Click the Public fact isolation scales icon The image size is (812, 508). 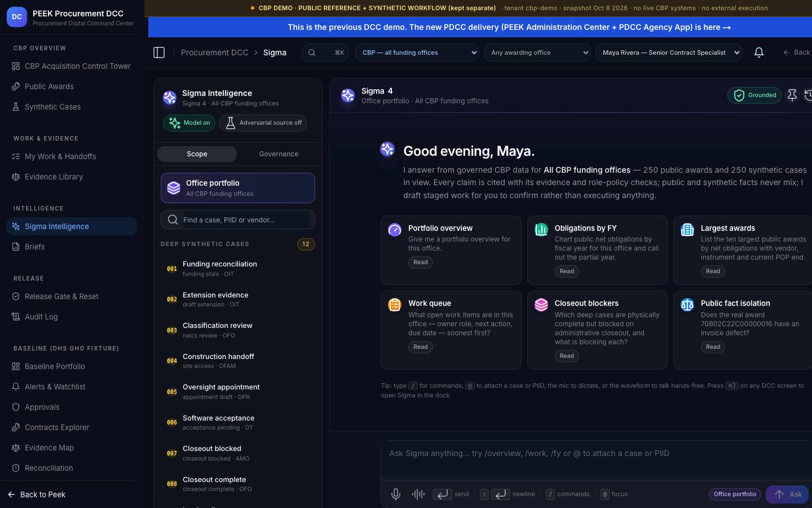click(687, 305)
